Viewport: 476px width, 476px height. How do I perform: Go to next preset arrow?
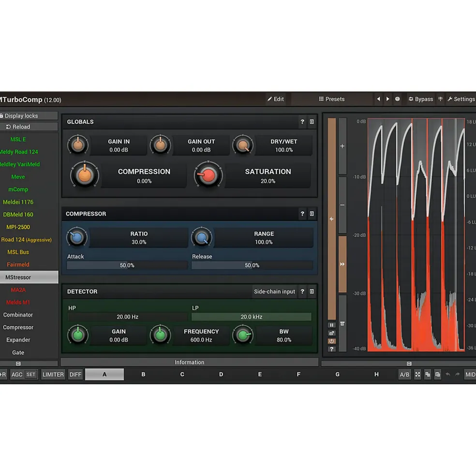click(x=387, y=99)
